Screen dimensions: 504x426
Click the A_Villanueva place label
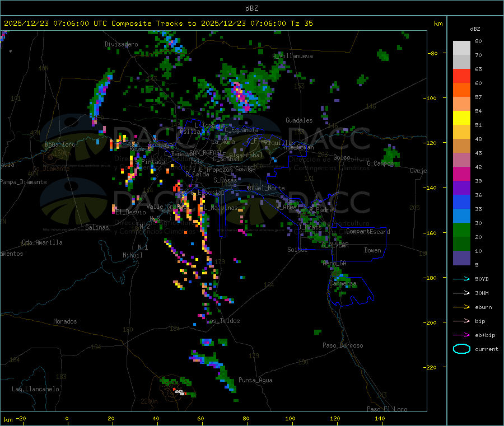(292, 56)
